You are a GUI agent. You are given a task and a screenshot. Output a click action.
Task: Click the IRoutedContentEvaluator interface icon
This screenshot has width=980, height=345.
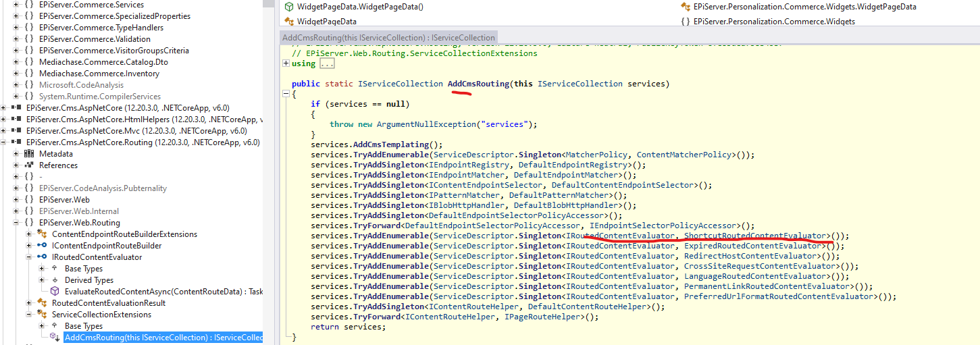click(41, 257)
